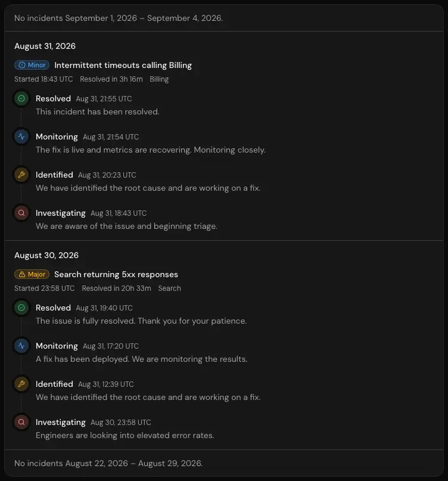Screen dimensions: 448x481
Task: Click the Investigating magnifier icon for Aug 30
Action: [x=21, y=422]
